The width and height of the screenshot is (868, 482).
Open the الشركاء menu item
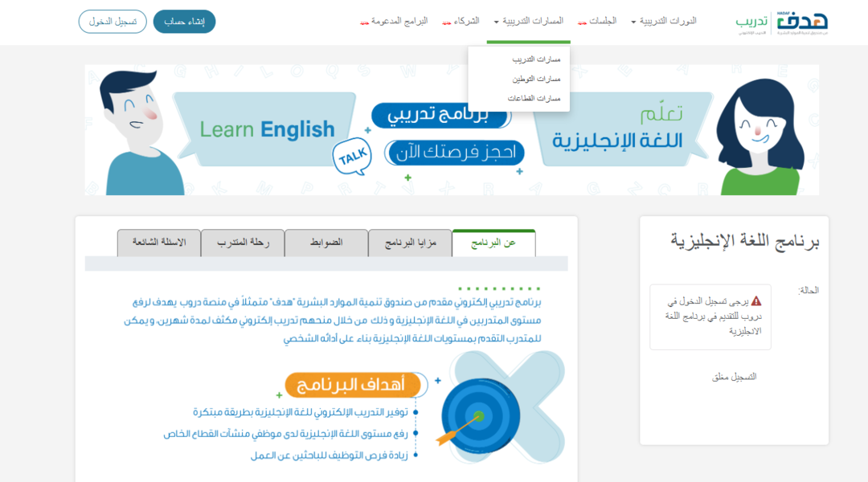461,21
